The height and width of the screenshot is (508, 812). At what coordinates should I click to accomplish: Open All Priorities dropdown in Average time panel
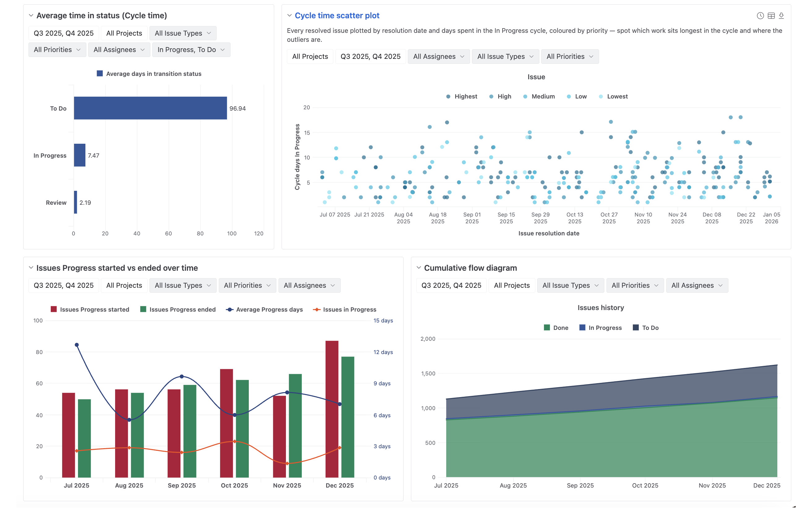pos(57,50)
